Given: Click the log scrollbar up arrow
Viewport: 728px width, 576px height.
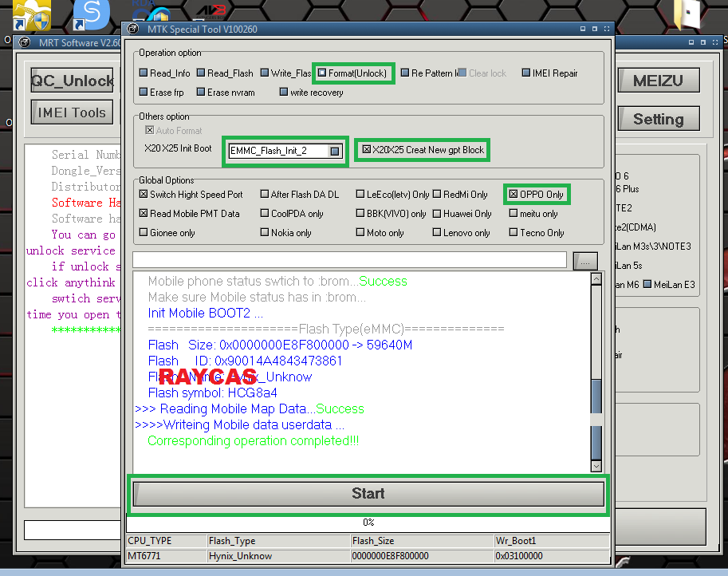Looking at the screenshot, I should click(596, 278).
